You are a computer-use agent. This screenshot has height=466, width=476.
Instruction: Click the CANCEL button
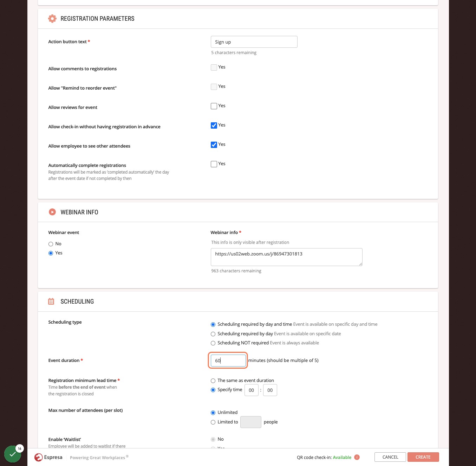[390, 457]
